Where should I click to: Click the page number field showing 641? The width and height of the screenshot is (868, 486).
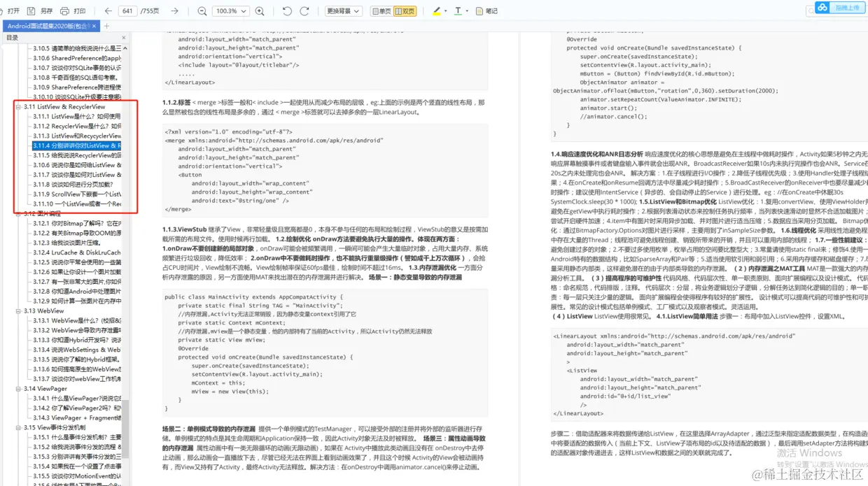tap(127, 11)
